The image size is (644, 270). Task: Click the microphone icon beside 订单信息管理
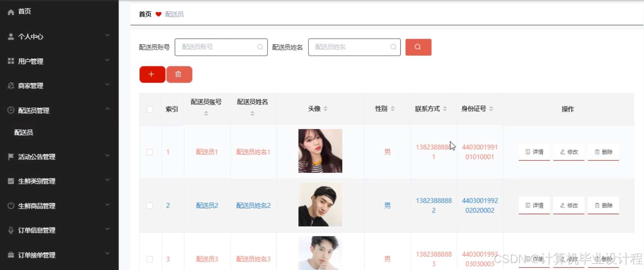coord(11,230)
